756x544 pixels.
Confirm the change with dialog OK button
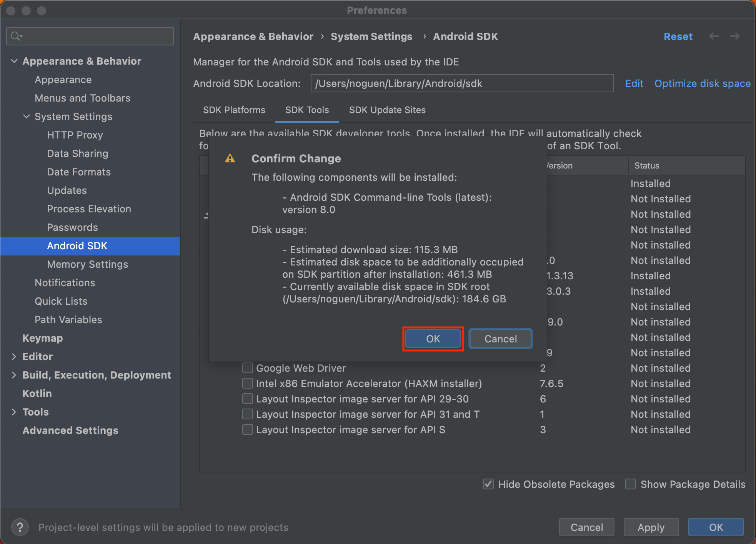point(433,339)
